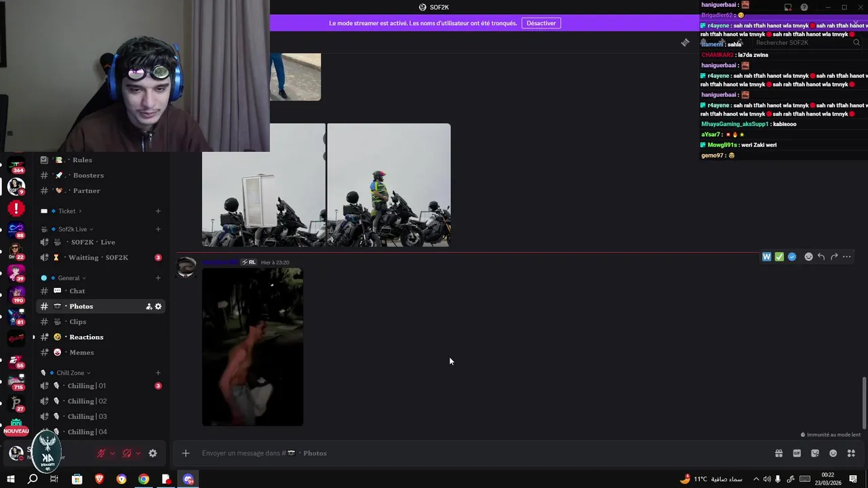The height and width of the screenshot is (488, 868).
Task: Select the server with 190 badge
Action: [x=16, y=295]
